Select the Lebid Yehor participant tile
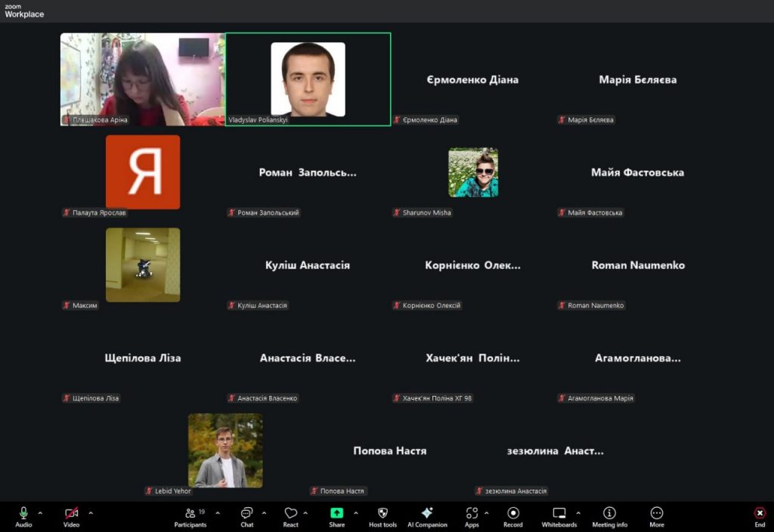 point(225,450)
